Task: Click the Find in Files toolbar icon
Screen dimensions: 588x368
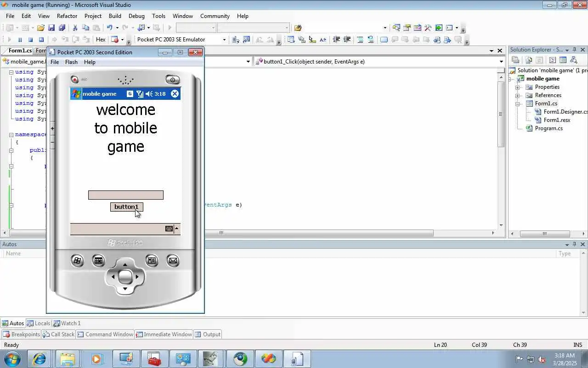Action: point(298,28)
